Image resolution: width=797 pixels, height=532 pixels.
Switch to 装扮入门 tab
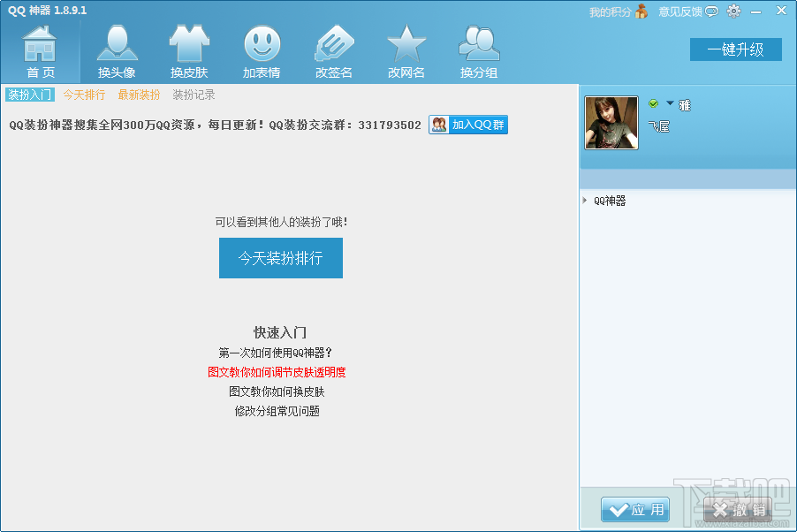click(29, 95)
